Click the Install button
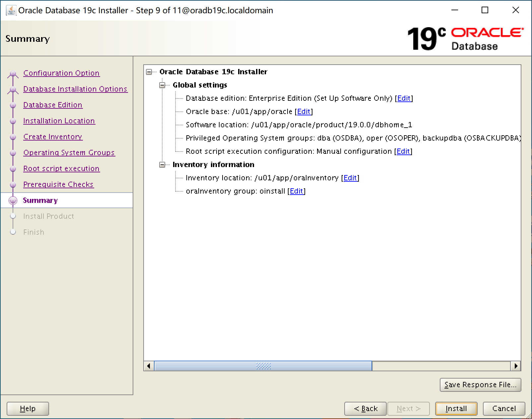Viewport: 532px width, 419px height. [x=456, y=409]
